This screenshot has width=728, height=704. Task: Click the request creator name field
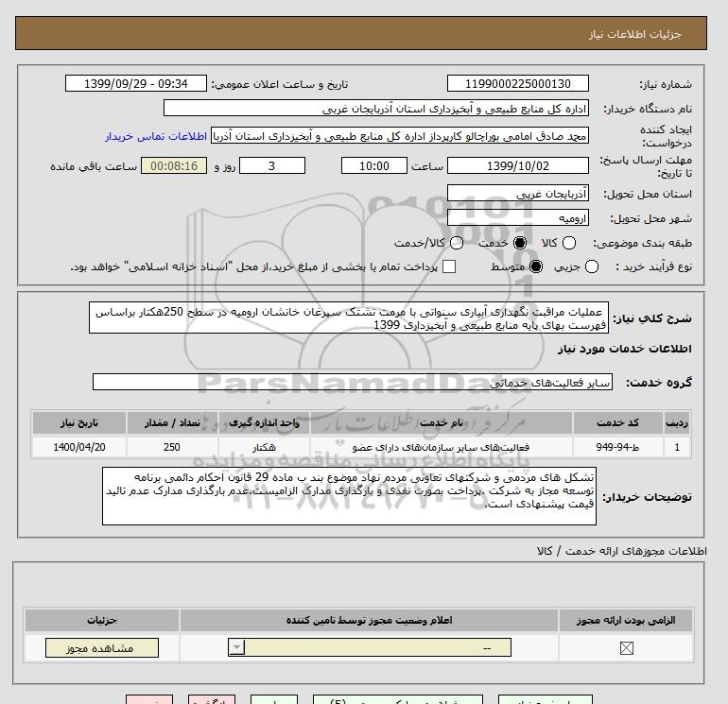point(400,135)
